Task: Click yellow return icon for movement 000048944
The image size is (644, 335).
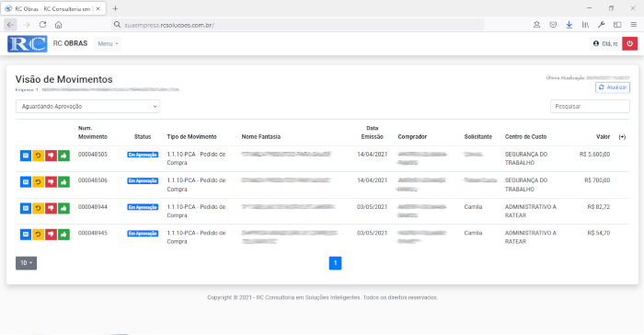Action: pos(39,208)
